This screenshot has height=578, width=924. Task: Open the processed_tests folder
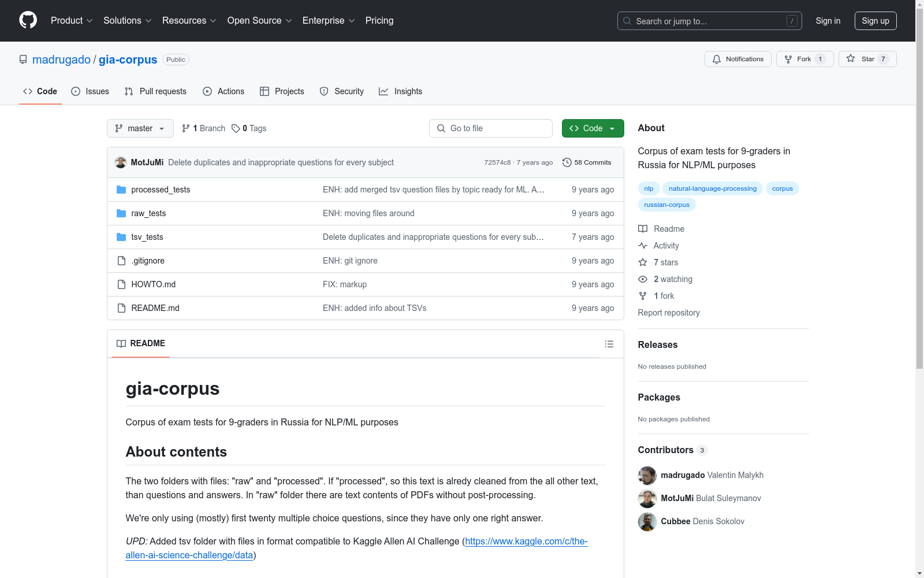point(161,190)
